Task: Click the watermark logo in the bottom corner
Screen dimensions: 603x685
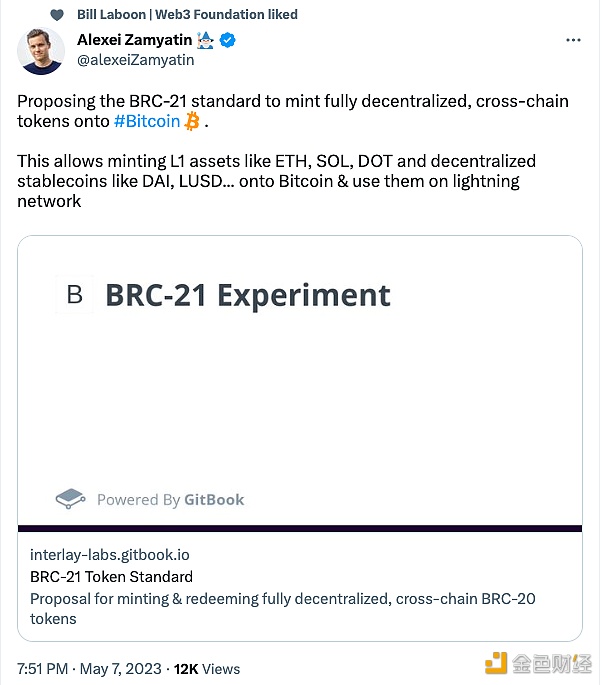Action: point(539,664)
